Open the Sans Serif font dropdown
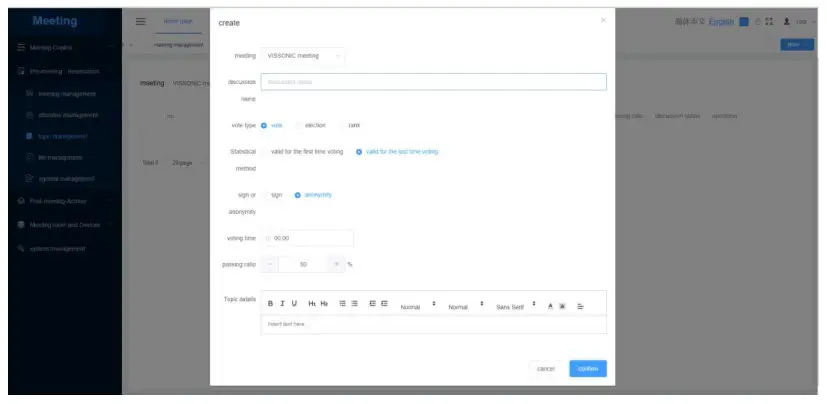 [516, 306]
